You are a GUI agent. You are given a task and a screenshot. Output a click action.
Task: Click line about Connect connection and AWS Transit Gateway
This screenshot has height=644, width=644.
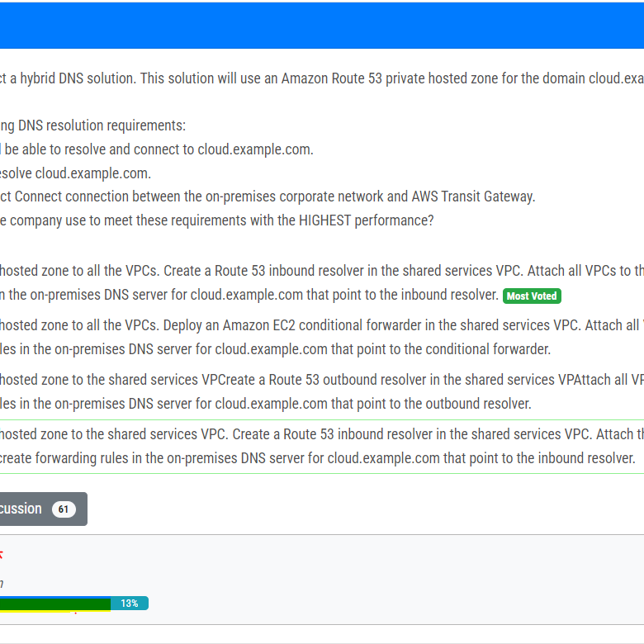268,197
